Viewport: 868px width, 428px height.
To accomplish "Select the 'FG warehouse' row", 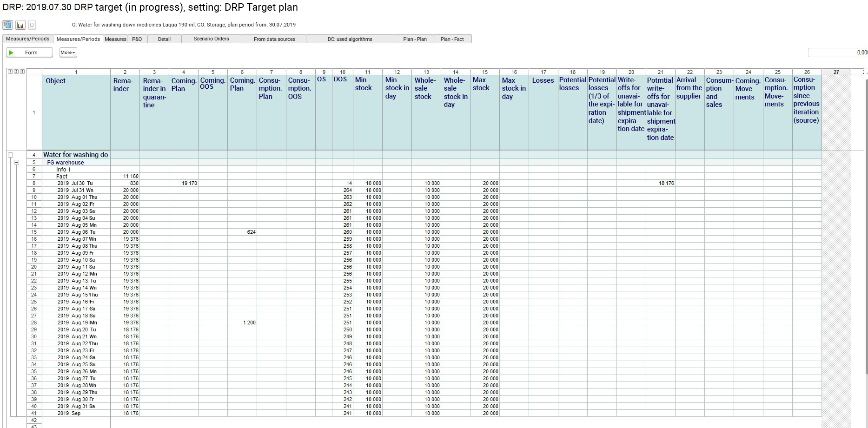I will [76, 163].
